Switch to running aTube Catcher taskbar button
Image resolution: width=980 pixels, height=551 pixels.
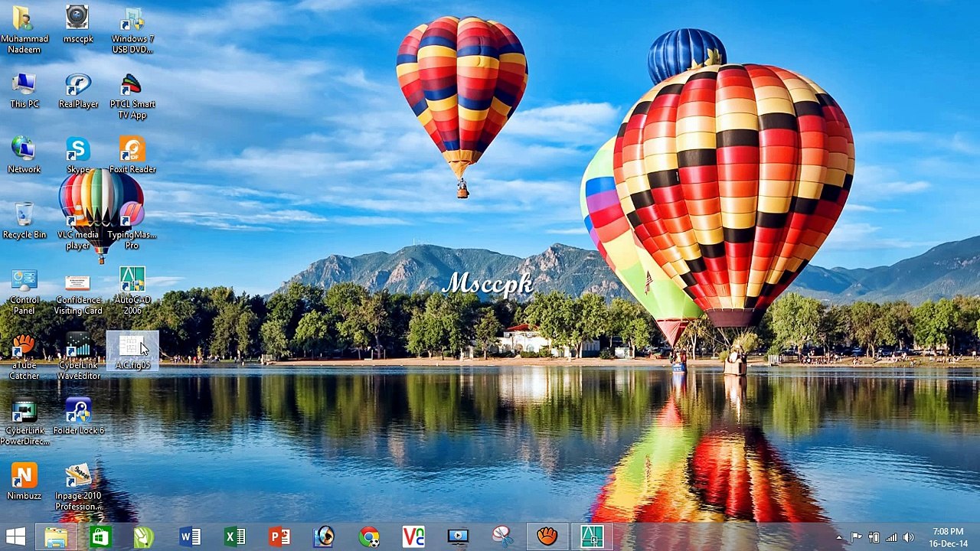(547, 536)
